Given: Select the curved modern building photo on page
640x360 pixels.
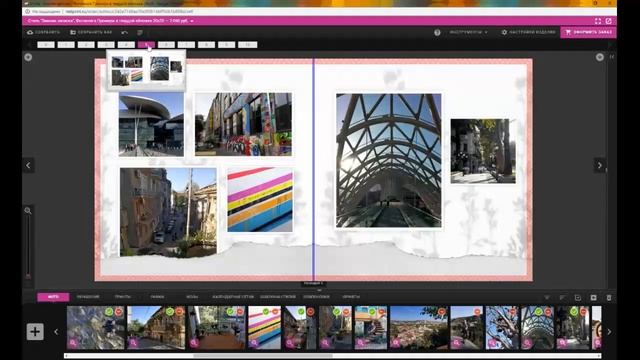Looking at the screenshot, I should [x=151, y=124].
